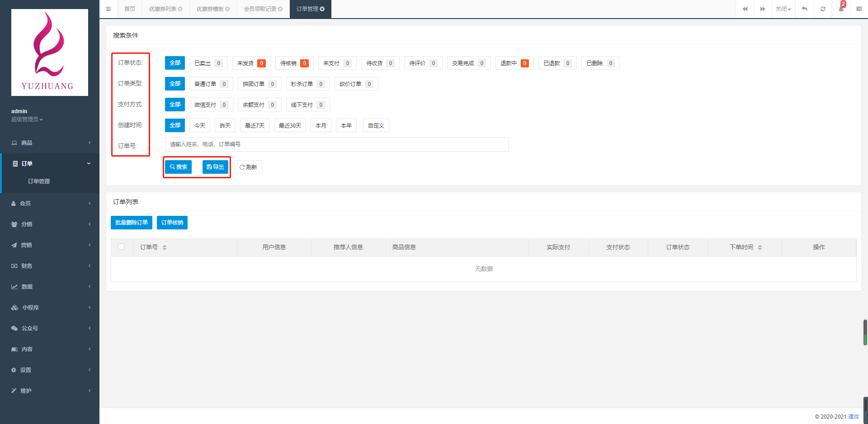Filter payment method by 余额支付

click(x=259, y=105)
